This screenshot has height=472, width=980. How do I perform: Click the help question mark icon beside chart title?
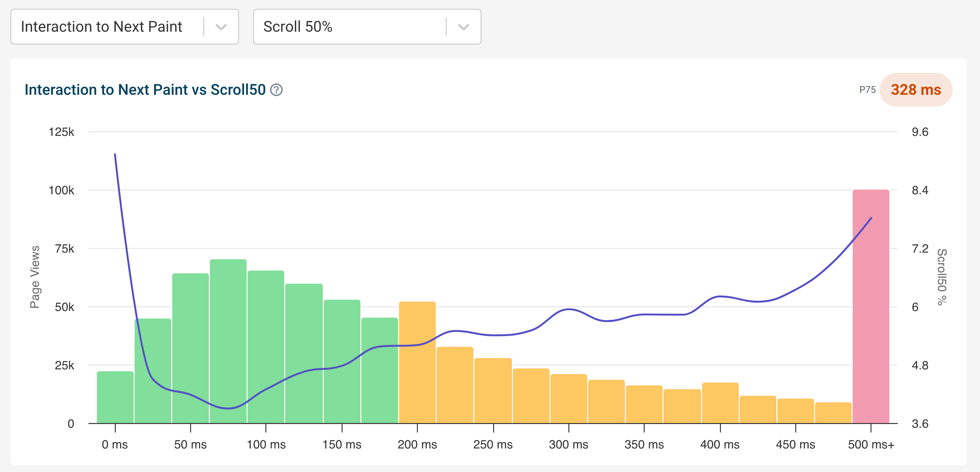point(276,90)
